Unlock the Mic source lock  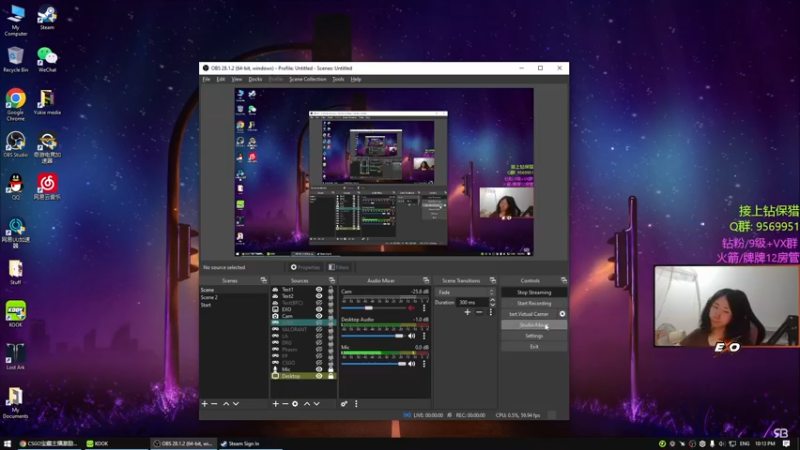tap(331, 369)
